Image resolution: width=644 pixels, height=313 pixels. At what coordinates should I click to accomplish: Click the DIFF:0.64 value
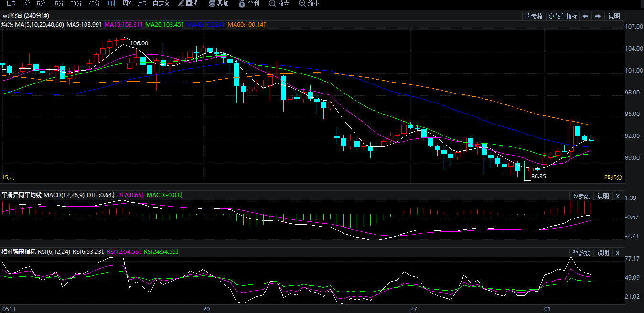101,195
